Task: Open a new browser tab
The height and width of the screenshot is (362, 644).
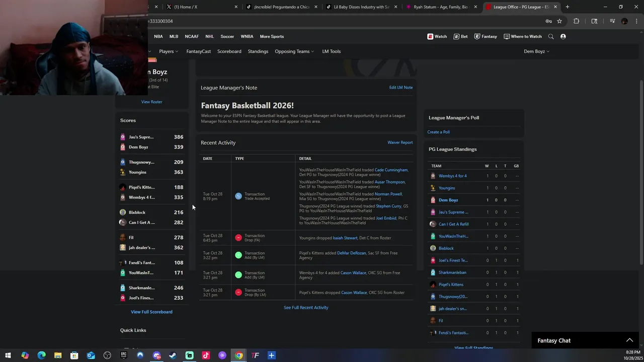Action: [567, 7]
